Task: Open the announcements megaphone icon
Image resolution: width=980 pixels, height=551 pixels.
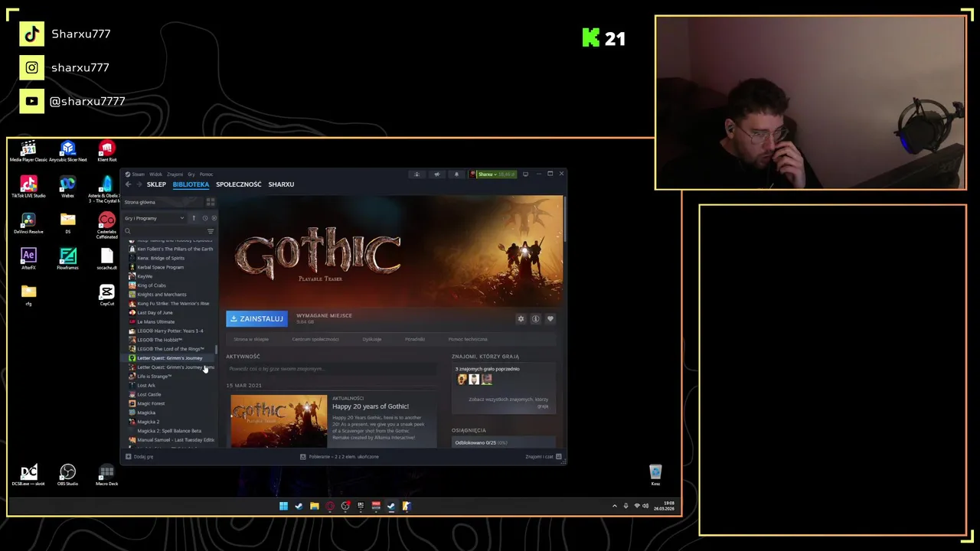Action: [x=436, y=174]
